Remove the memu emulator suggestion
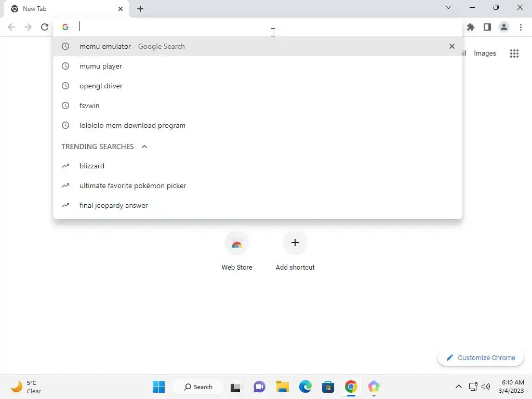This screenshot has height=399, width=532. tap(452, 46)
